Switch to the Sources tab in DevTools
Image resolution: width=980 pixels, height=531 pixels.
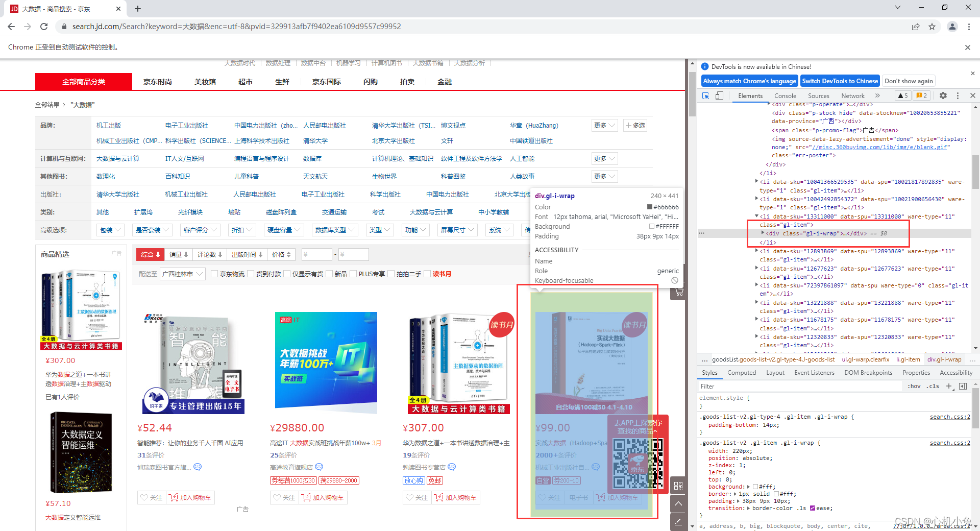pos(819,95)
